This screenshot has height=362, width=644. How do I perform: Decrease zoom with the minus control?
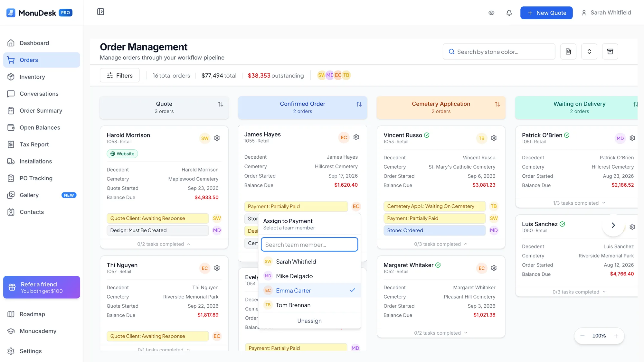pyautogui.click(x=582, y=336)
